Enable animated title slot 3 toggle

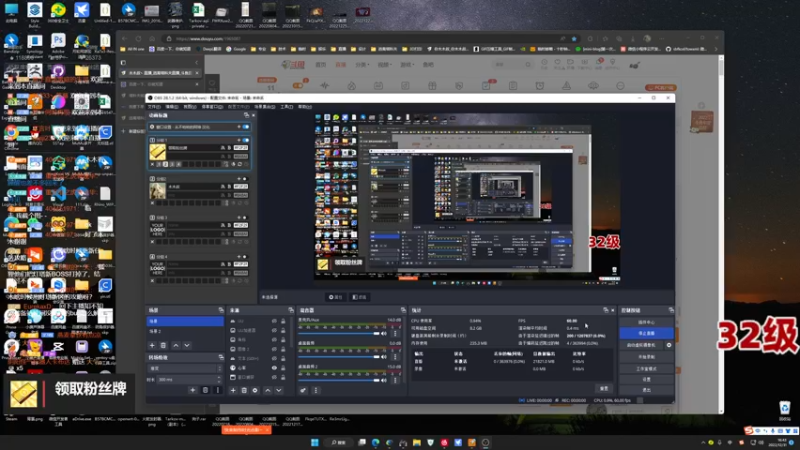pyautogui.click(x=245, y=218)
